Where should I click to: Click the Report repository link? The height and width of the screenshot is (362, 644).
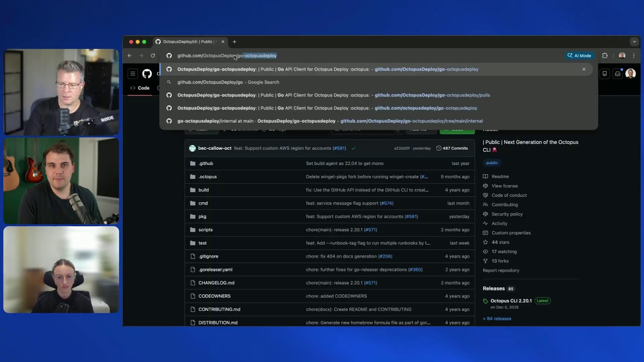tap(501, 270)
